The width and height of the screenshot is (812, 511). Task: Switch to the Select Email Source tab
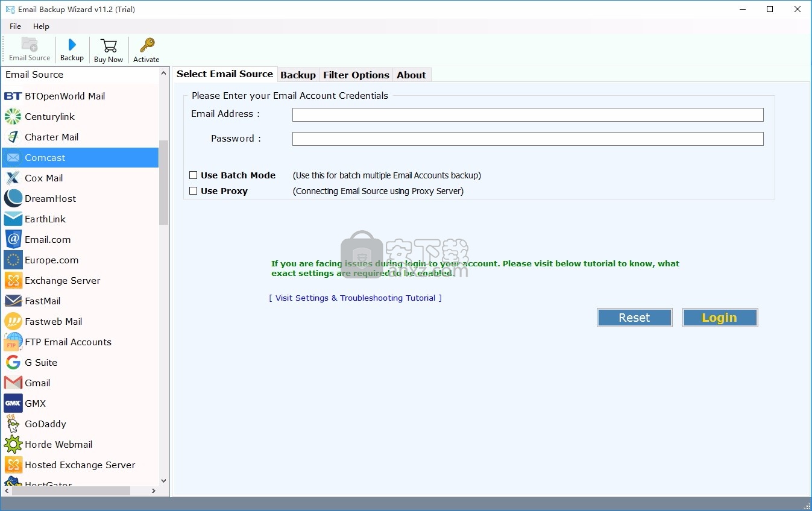225,74
